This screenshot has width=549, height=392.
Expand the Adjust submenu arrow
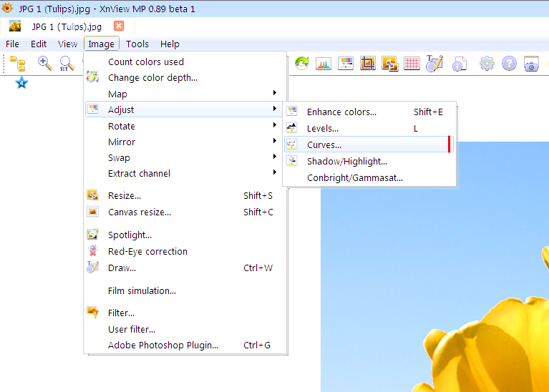pyautogui.click(x=275, y=109)
